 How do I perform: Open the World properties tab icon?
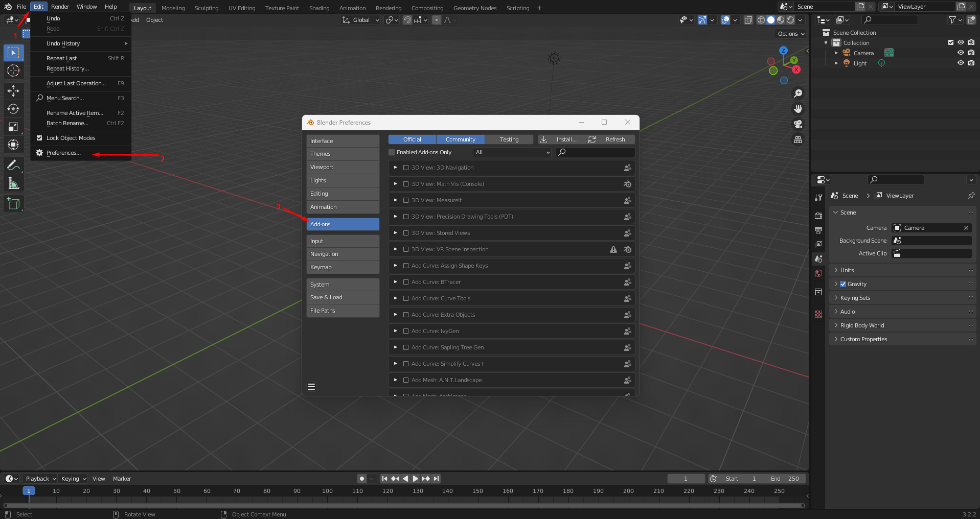[818, 273]
